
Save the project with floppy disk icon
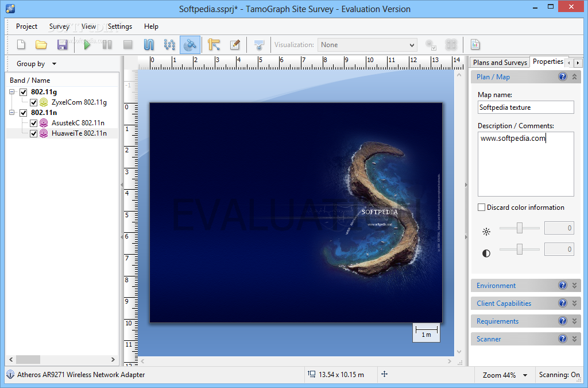(x=62, y=45)
